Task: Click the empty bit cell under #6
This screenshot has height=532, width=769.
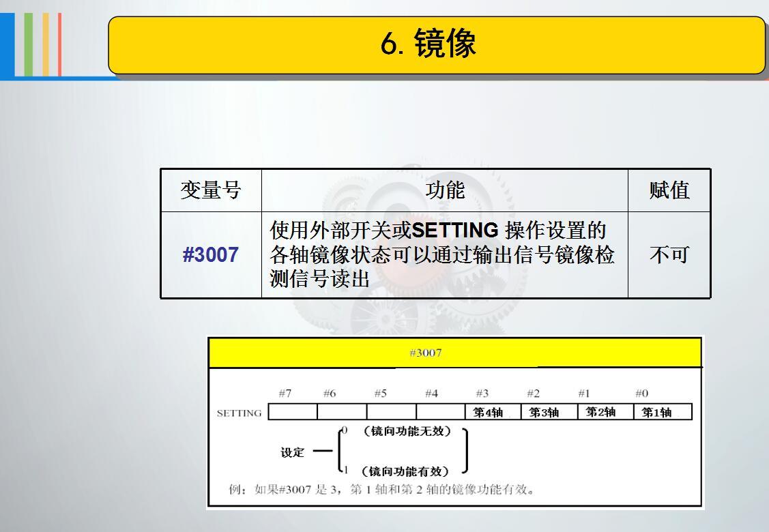Action: tap(342, 412)
